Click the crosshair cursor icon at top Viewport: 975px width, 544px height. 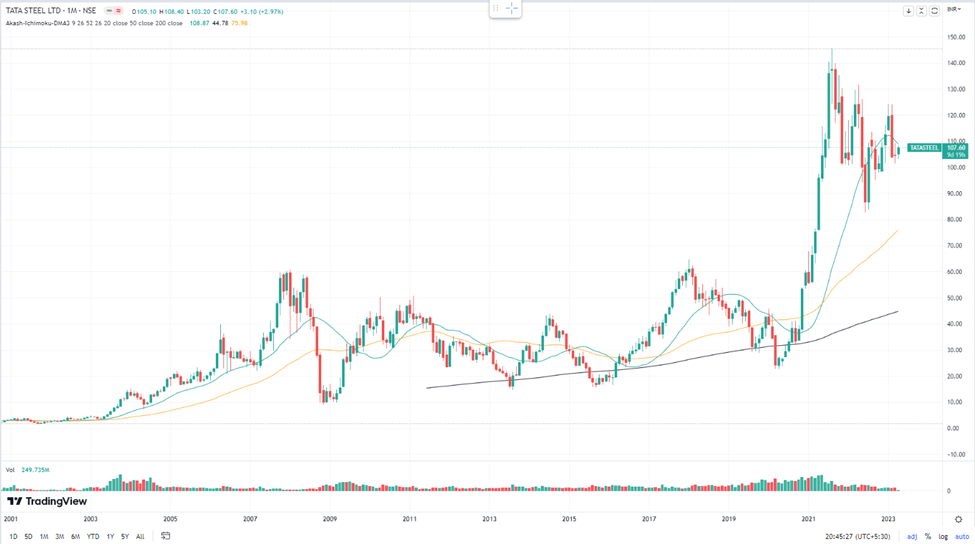[x=512, y=9]
